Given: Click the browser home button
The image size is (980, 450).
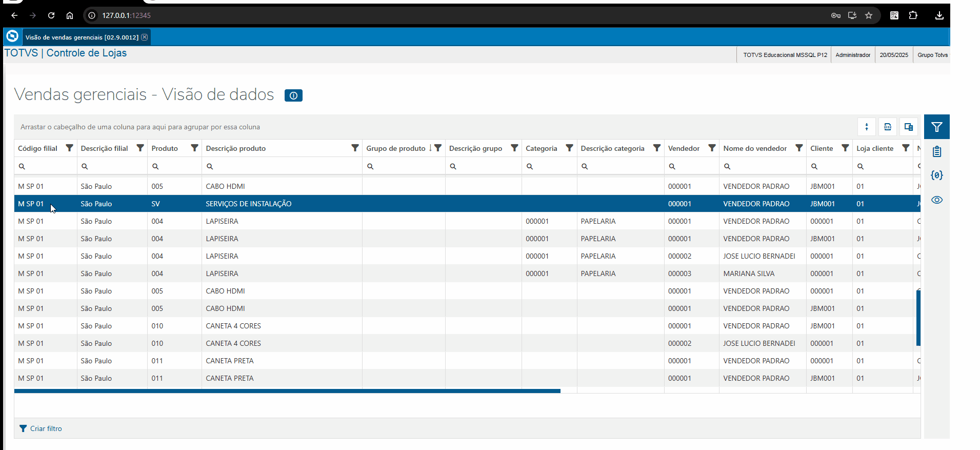Looking at the screenshot, I should pyautogui.click(x=70, y=15).
